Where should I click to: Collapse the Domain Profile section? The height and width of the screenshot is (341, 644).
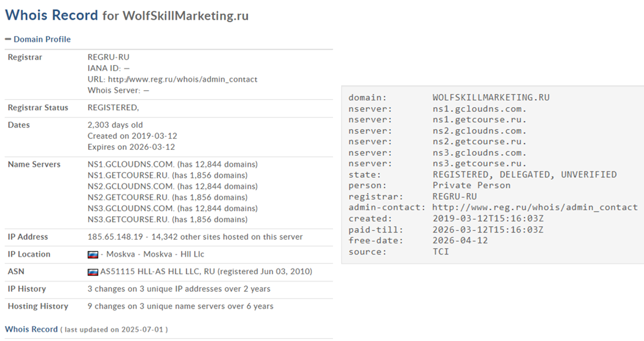(x=8, y=39)
